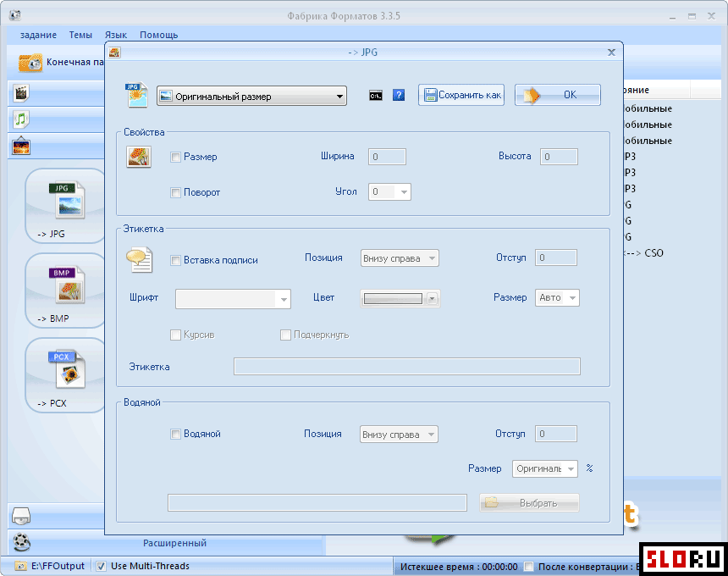Open the audio music note category
Screen dimensions: 728x576
[x=21, y=119]
